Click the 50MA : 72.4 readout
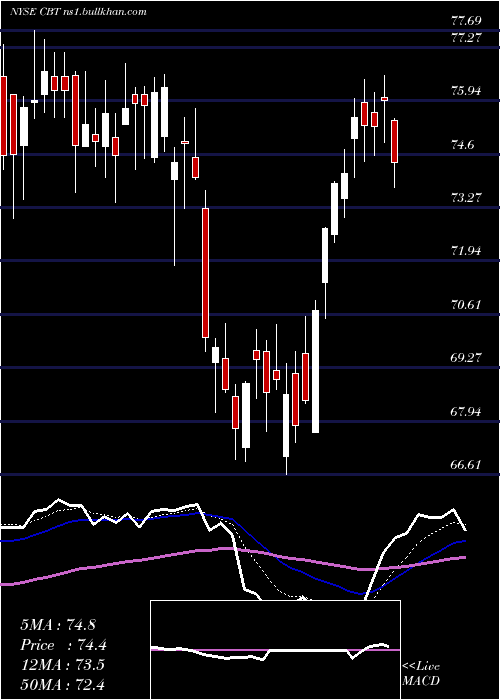Screen dimensions: 500x700 tap(62, 684)
